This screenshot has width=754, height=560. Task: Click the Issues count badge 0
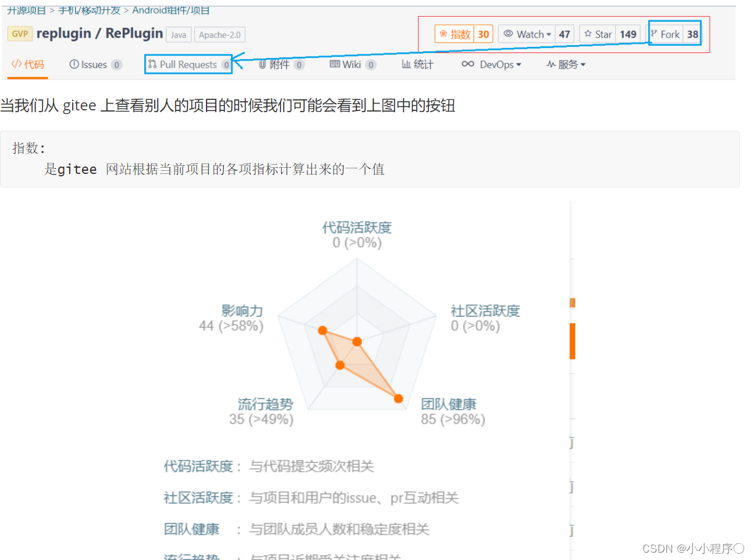117,65
